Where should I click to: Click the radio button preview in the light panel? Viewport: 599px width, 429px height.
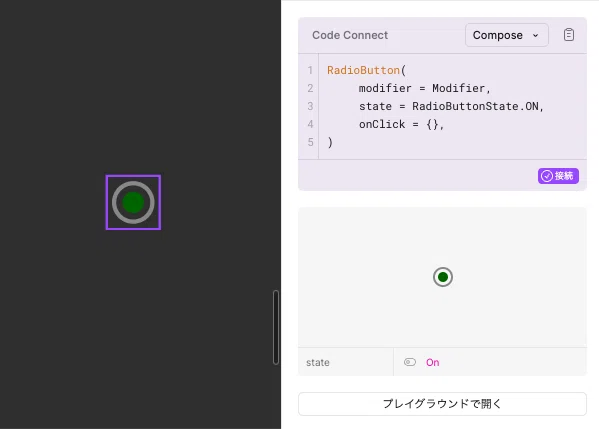click(443, 277)
